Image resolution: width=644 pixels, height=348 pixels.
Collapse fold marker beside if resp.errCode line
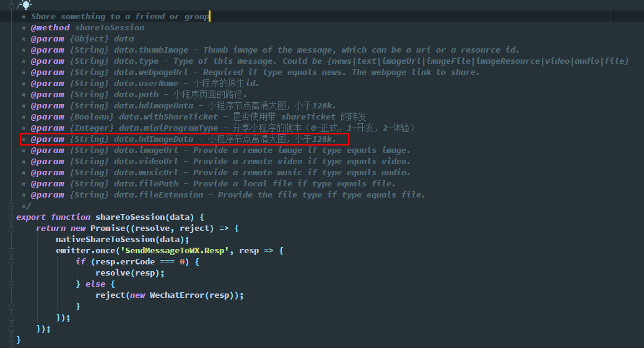(12, 262)
